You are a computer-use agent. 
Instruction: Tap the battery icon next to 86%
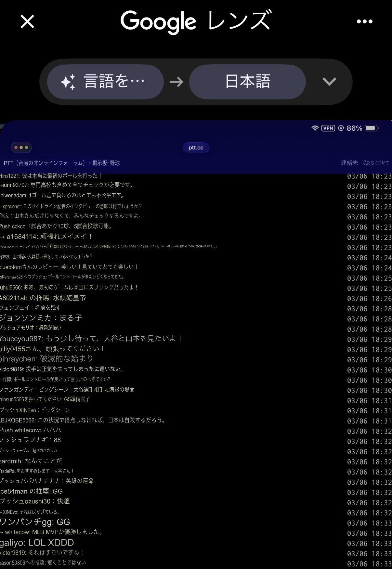[x=371, y=128]
